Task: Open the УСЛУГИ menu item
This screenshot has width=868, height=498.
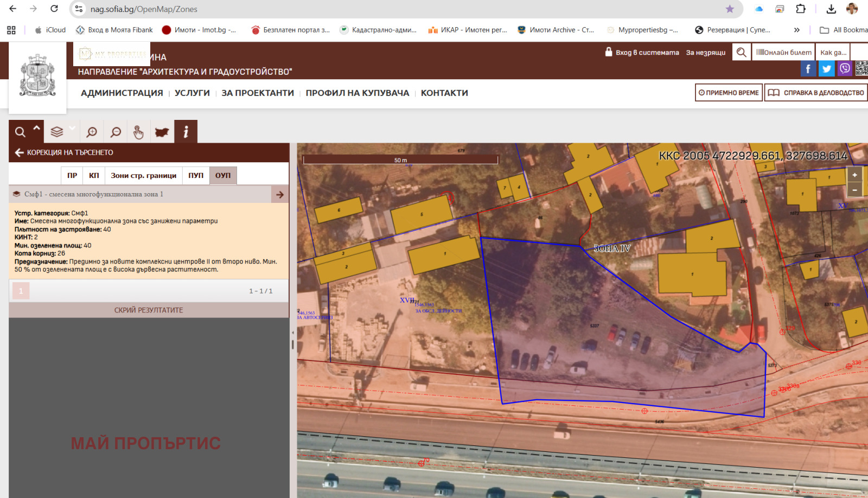Action: click(x=192, y=93)
